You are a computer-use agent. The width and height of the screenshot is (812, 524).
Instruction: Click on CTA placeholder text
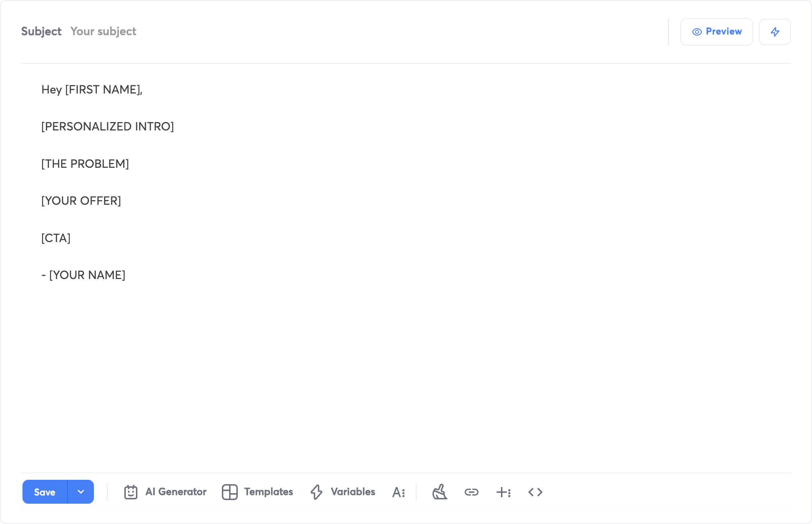coord(55,238)
